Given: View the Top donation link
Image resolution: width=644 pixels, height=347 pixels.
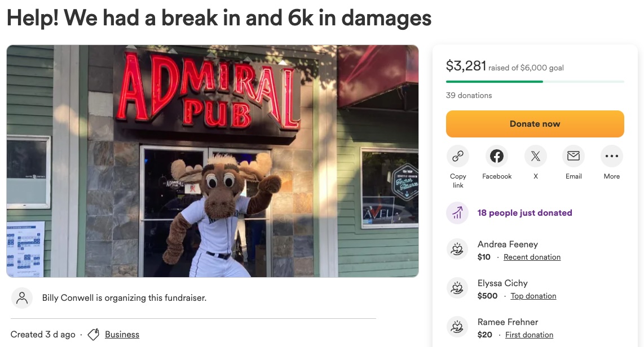Looking at the screenshot, I should [x=533, y=296].
